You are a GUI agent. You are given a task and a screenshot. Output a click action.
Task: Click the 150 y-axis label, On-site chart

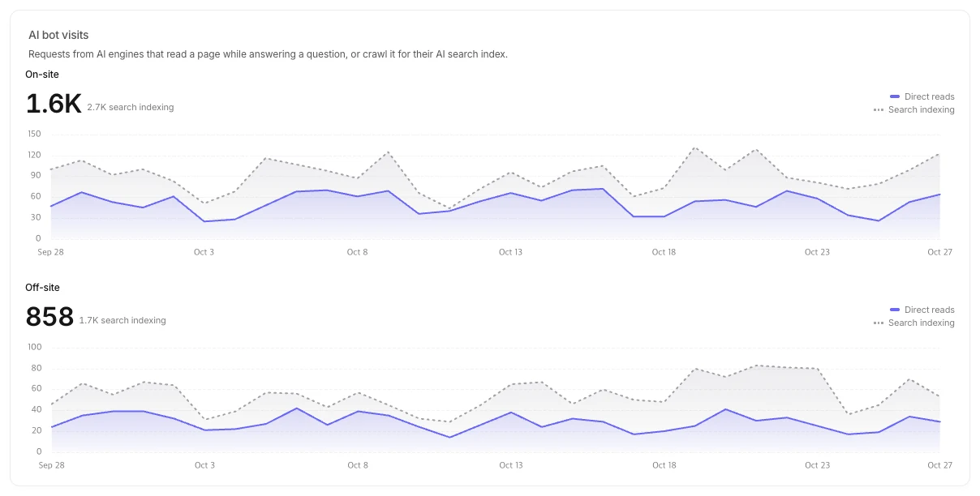pyautogui.click(x=33, y=134)
